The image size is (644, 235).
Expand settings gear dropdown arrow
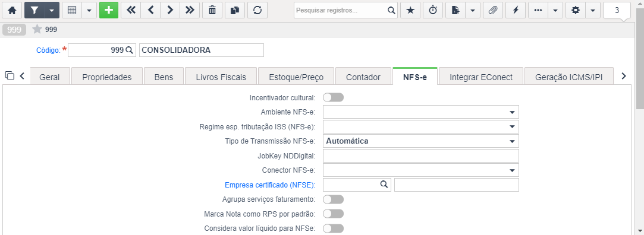point(593,10)
